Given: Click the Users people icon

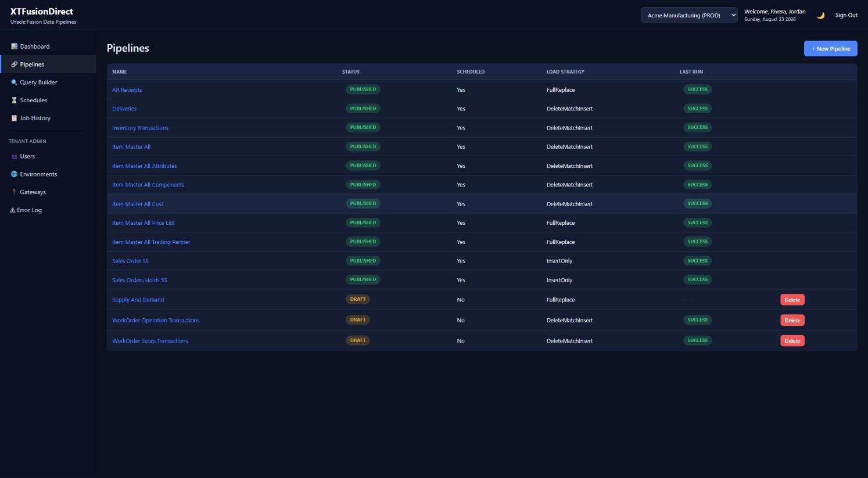Looking at the screenshot, I should [x=15, y=157].
